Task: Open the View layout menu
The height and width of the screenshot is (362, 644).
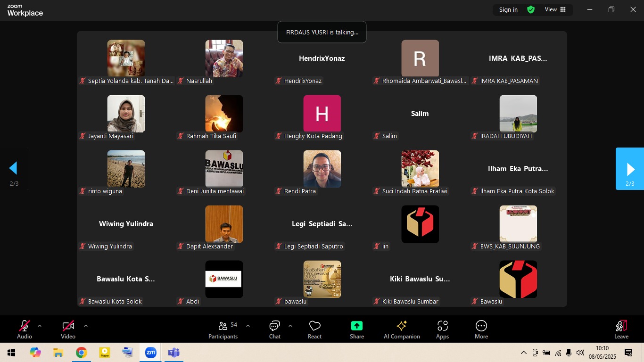Action: pyautogui.click(x=555, y=9)
